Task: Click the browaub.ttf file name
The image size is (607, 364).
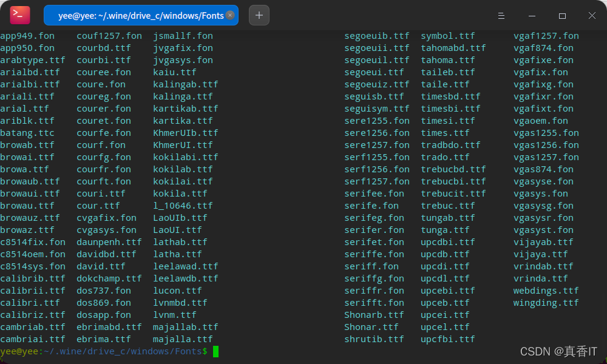Action: [x=30, y=181]
